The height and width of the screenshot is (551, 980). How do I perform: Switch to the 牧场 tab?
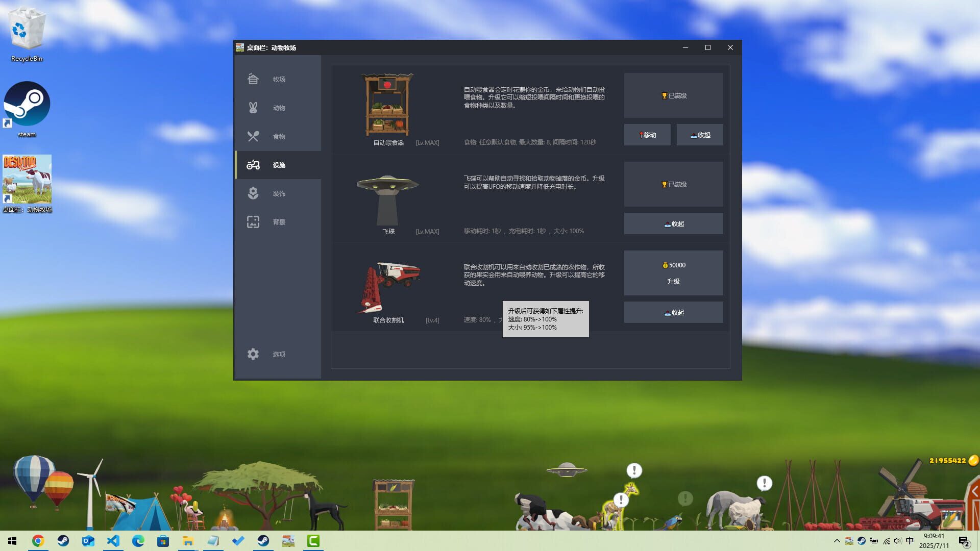(x=253, y=79)
